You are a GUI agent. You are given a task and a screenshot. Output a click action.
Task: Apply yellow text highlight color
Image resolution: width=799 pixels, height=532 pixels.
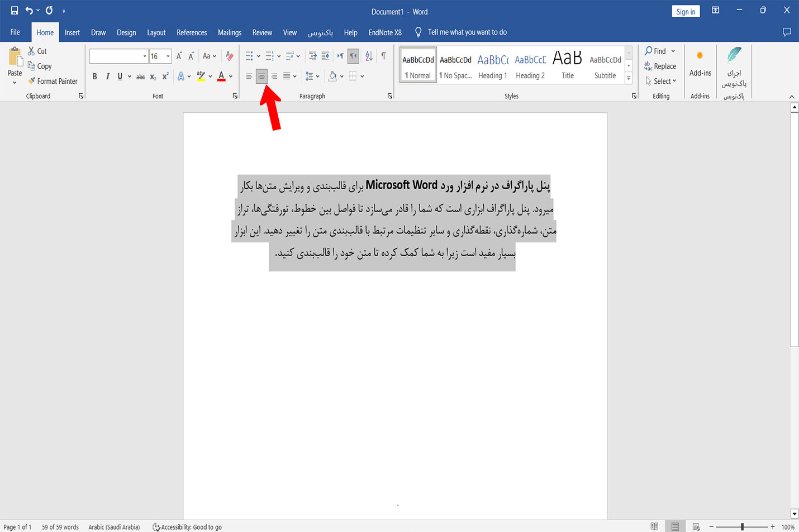click(201, 76)
